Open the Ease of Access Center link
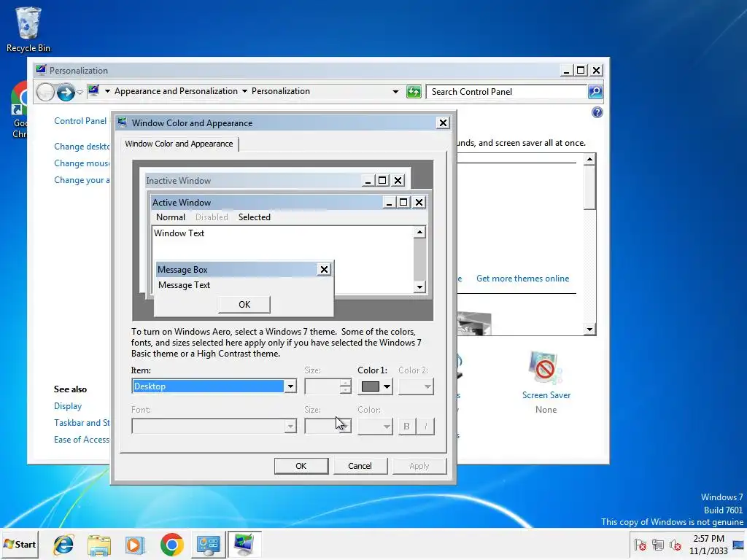 point(82,440)
